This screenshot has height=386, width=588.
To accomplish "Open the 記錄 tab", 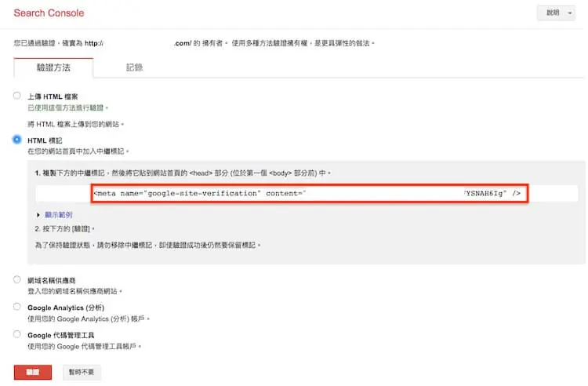I will pos(134,67).
